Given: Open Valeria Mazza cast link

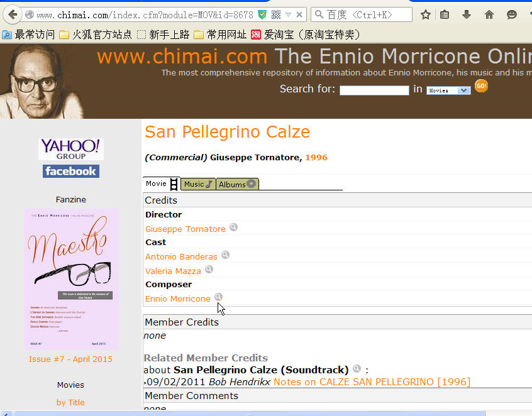Looking at the screenshot, I should coord(173,271).
